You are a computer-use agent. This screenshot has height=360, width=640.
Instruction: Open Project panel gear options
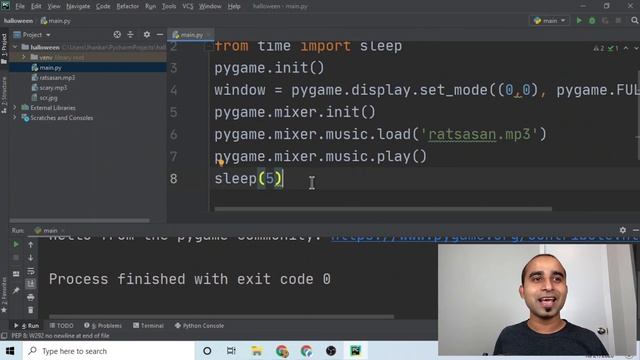pos(147,35)
